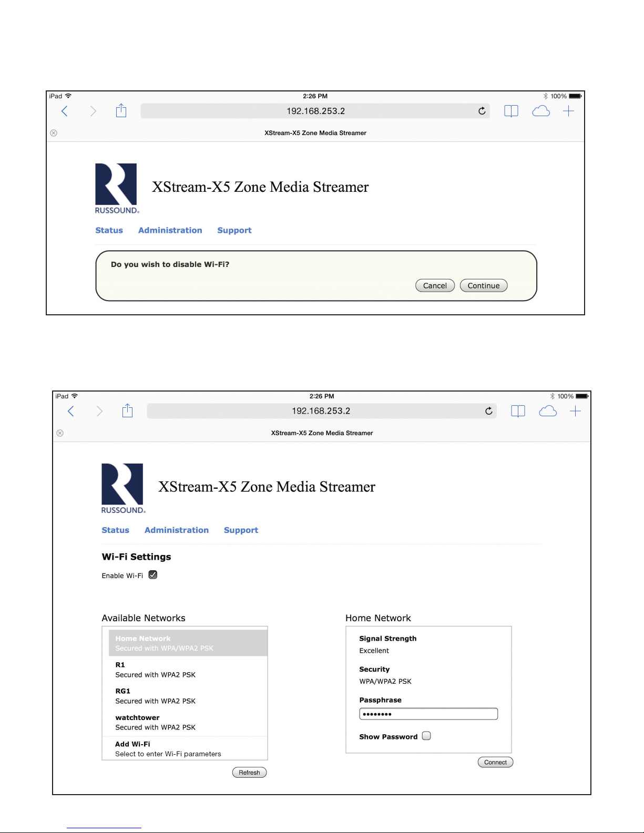The image size is (644, 833).
Task: Add new tab with plus in the upper Safari window
Action: pyautogui.click(x=568, y=111)
